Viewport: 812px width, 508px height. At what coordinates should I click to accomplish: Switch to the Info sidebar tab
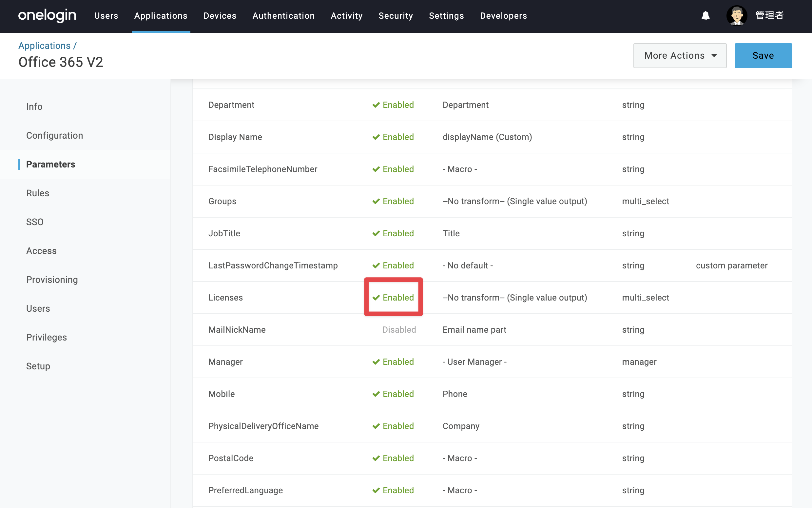pyautogui.click(x=34, y=107)
